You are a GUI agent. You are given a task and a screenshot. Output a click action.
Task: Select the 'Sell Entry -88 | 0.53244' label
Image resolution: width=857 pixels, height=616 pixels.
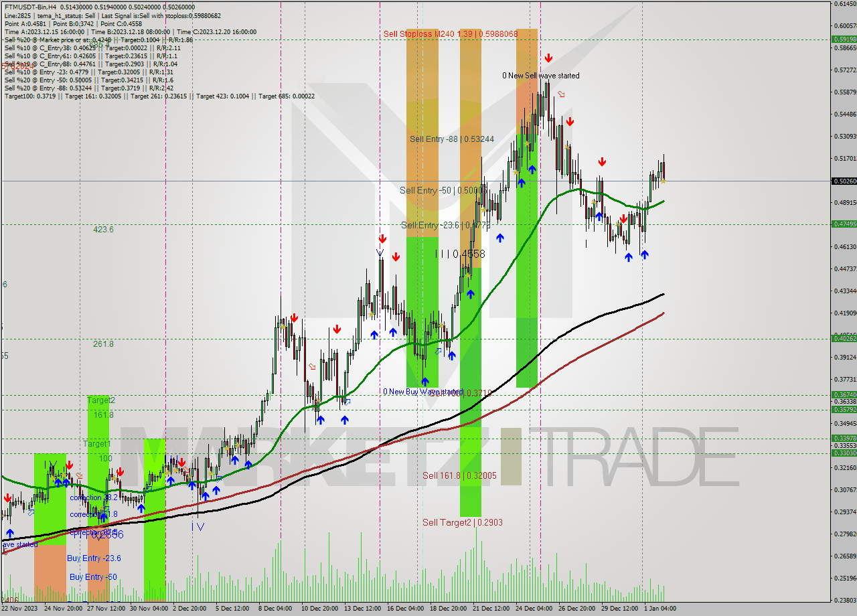click(452, 139)
